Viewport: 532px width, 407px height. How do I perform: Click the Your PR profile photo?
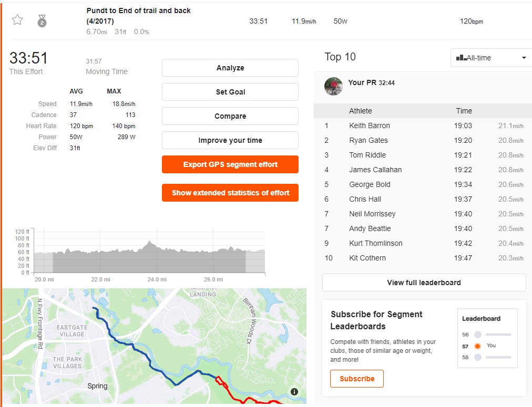333,86
